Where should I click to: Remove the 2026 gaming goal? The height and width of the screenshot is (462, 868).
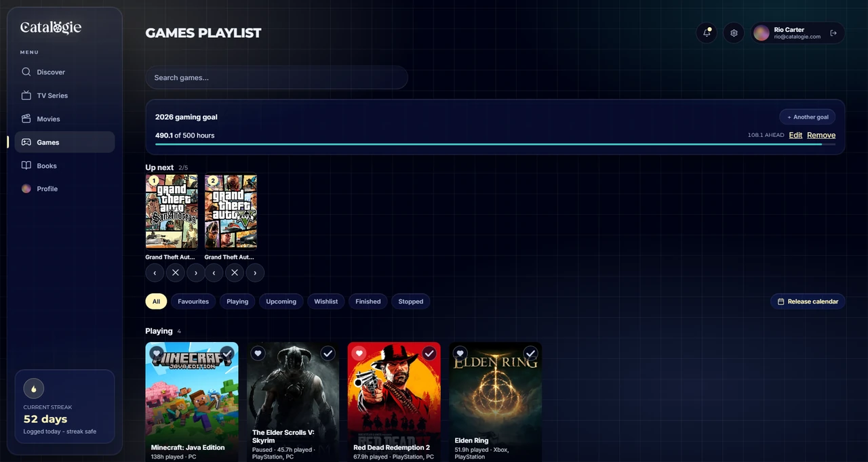click(821, 135)
